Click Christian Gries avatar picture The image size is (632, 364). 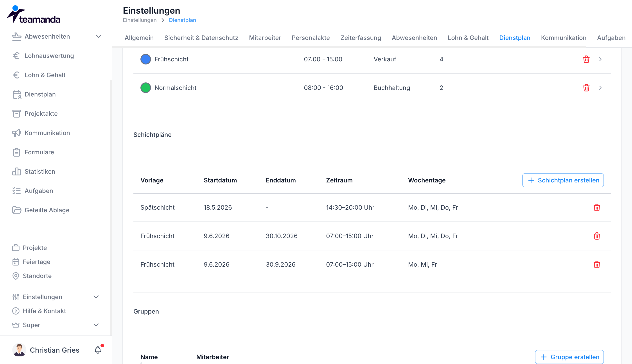point(19,350)
